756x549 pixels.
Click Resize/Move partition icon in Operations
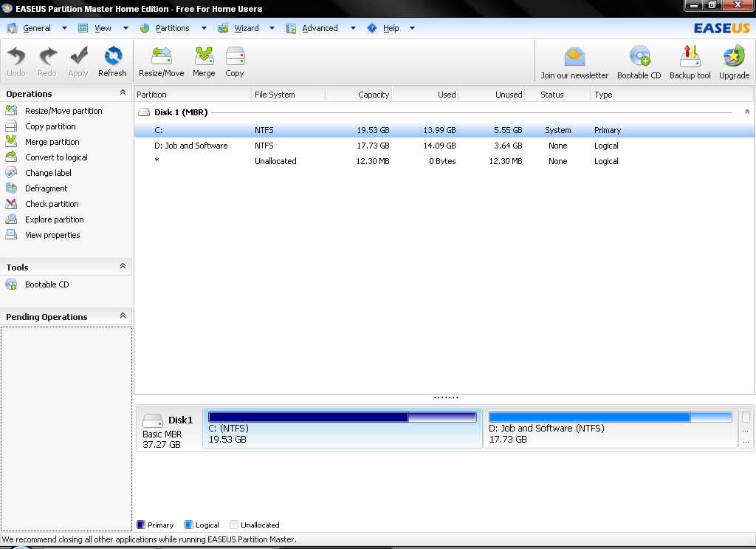(x=11, y=111)
